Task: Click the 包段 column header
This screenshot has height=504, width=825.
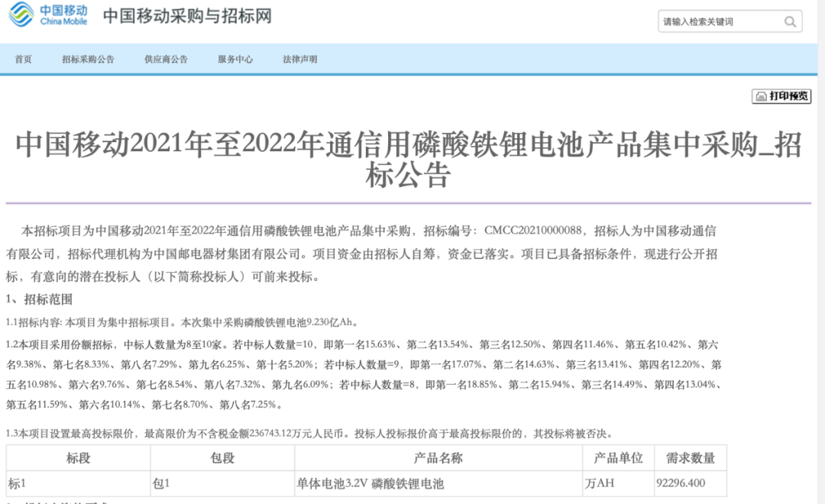Action: [222, 458]
